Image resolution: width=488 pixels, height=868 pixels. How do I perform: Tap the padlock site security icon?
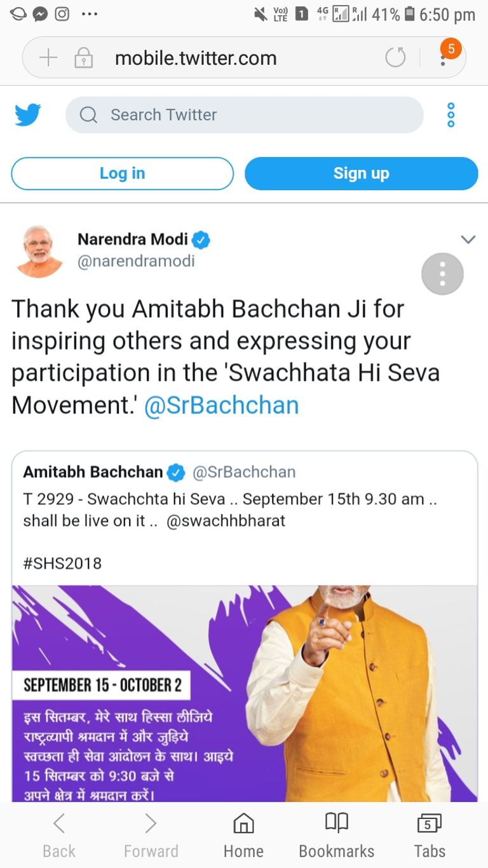coord(83,59)
